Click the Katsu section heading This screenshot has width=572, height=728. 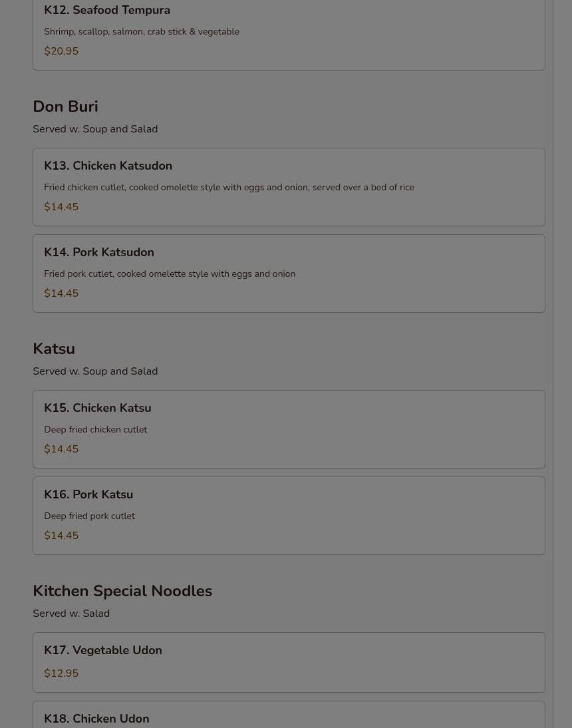tap(54, 349)
